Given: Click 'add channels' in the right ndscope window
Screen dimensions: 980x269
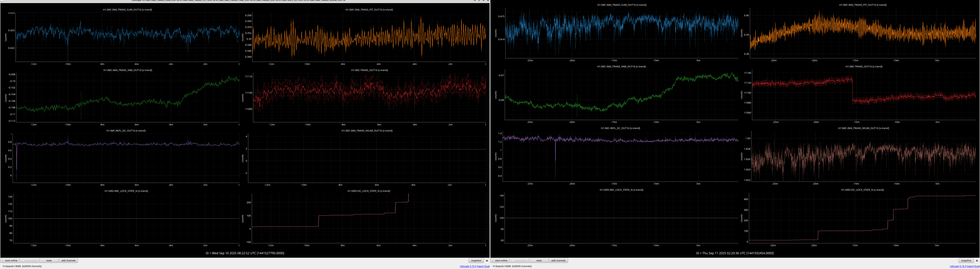Looking at the screenshot, I should (x=559, y=261).
